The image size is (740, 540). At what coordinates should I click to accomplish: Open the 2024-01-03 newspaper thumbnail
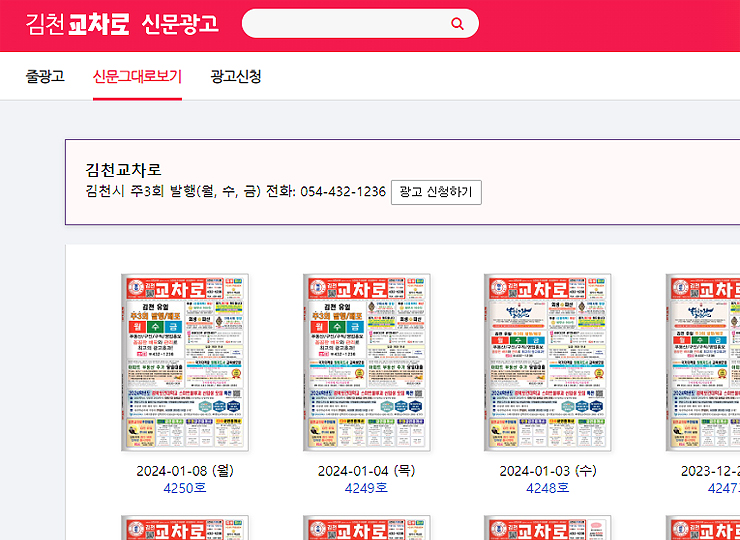point(547,364)
